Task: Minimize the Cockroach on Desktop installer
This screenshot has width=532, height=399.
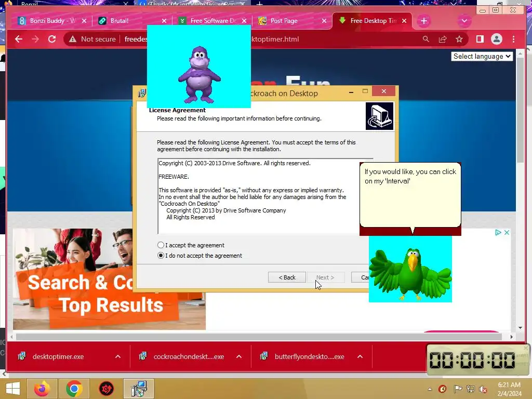Action: (x=351, y=91)
